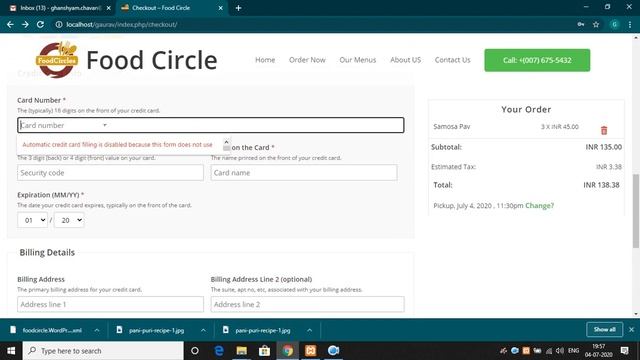
Task: Open the Chrome three-dot menu
Action: coord(630,24)
